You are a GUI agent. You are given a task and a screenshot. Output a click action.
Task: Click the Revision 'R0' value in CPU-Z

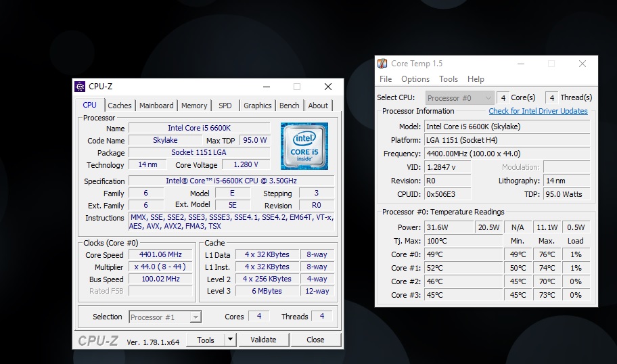click(x=317, y=205)
